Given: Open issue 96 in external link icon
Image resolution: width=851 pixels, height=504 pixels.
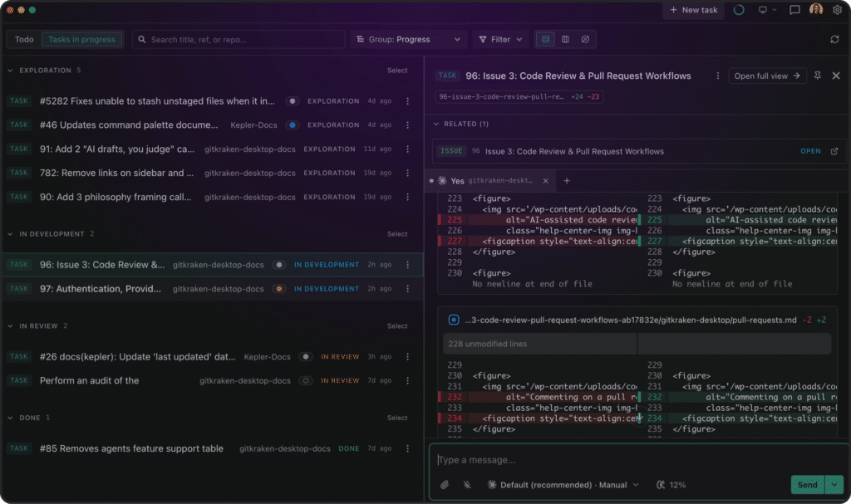Looking at the screenshot, I should (x=834, y=151).
